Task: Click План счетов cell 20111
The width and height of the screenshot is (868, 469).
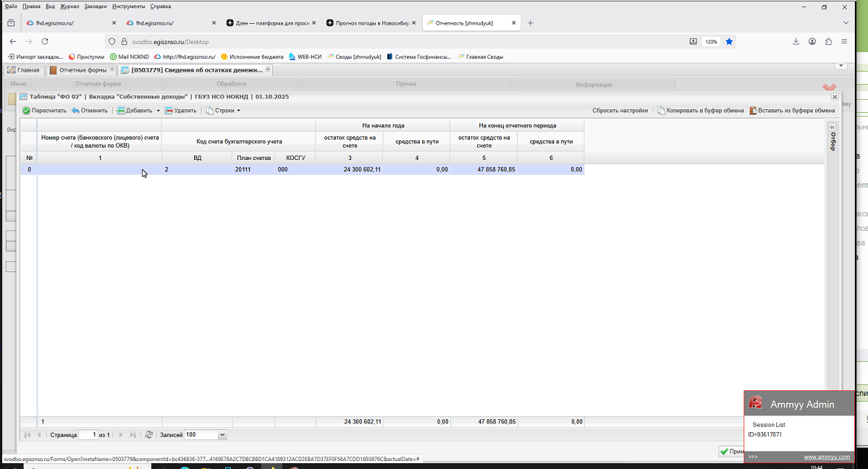Action: click(x=253, y=169)
